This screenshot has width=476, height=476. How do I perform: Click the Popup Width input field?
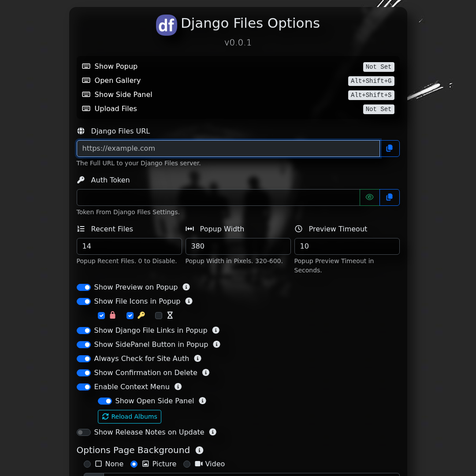(238, 246)
